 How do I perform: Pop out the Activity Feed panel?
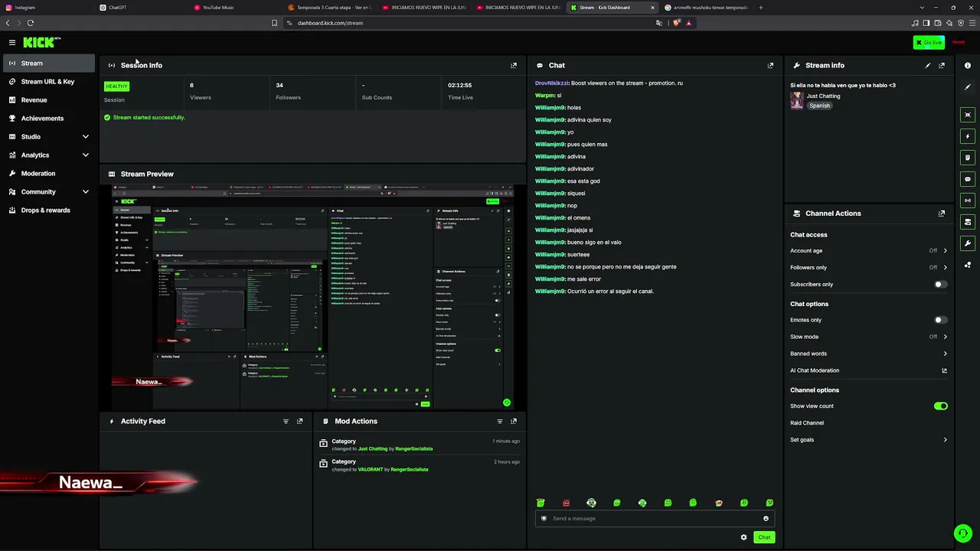tap(299, 421)
